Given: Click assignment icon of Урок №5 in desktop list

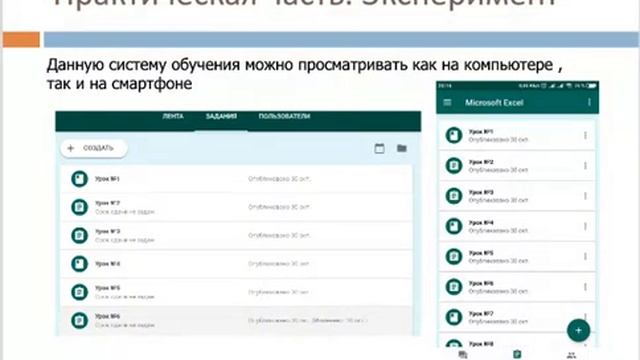Looking at the screenshot, I should 79,292.
